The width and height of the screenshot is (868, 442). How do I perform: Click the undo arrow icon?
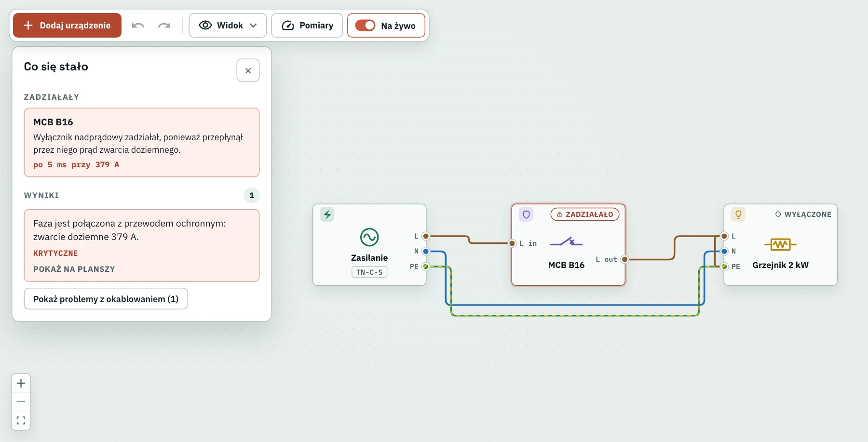pyautogui.click(x=138, y=26)
